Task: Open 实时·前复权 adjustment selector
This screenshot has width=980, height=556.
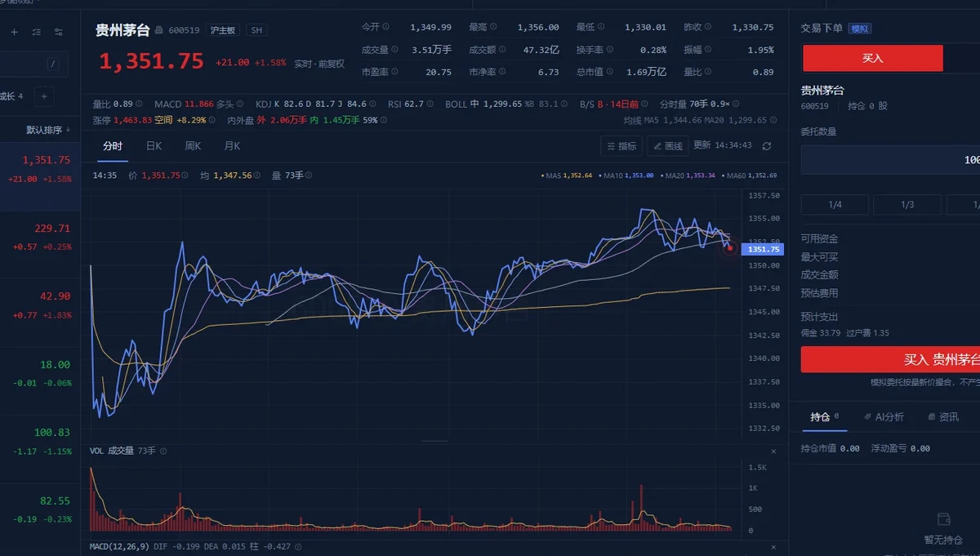Action: [x=319, y=64]
